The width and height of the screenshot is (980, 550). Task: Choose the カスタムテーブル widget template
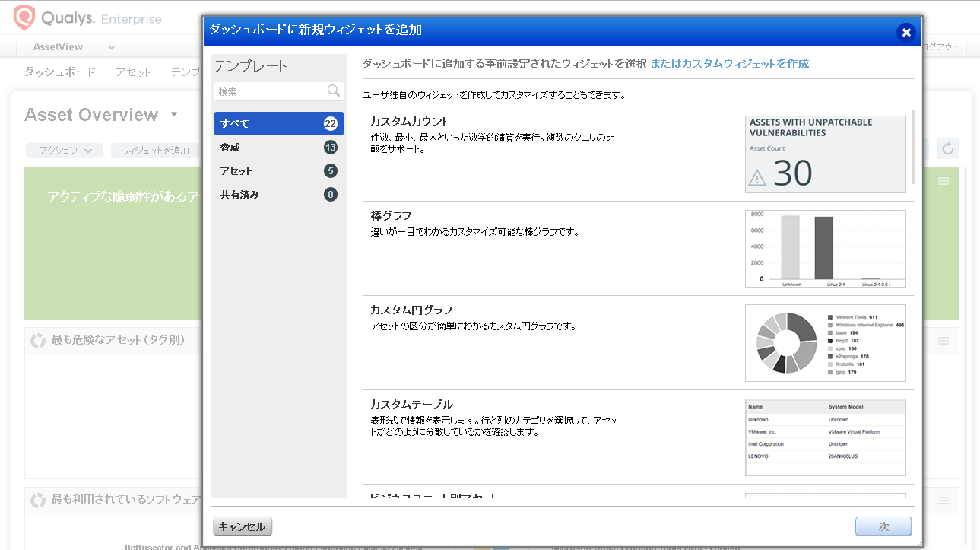coord(638,437)
